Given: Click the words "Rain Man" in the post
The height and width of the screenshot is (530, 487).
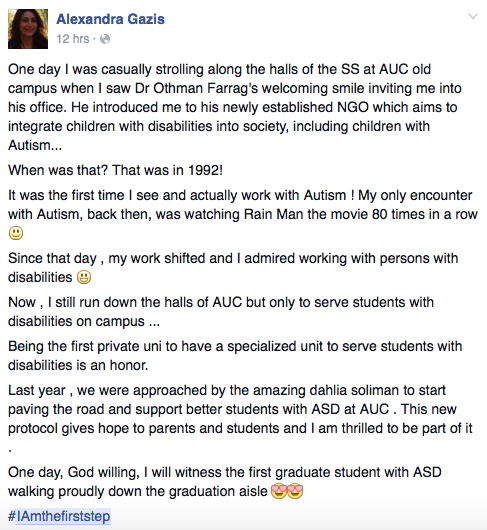Looking at the screenshot, I should [273, 214].
